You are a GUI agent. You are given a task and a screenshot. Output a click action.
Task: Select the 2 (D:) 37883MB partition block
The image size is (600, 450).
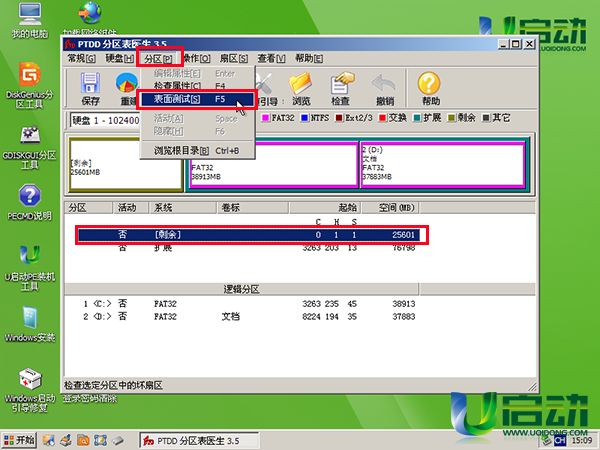[x=442, y=165]
